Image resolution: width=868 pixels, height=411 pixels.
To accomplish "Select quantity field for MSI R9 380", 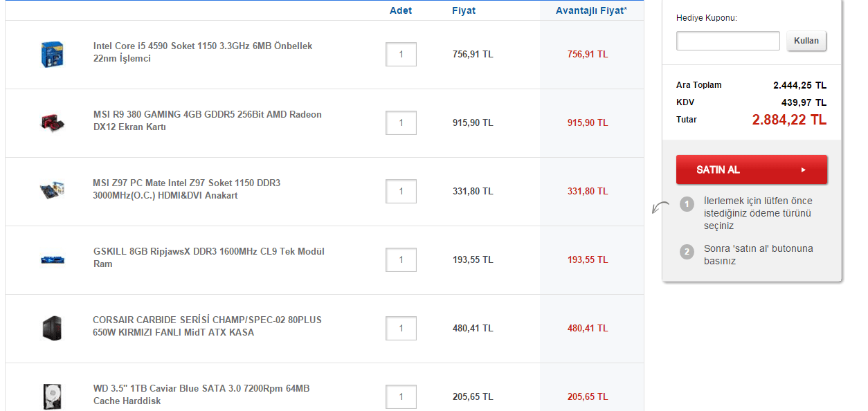I will (x=401, y=122).
